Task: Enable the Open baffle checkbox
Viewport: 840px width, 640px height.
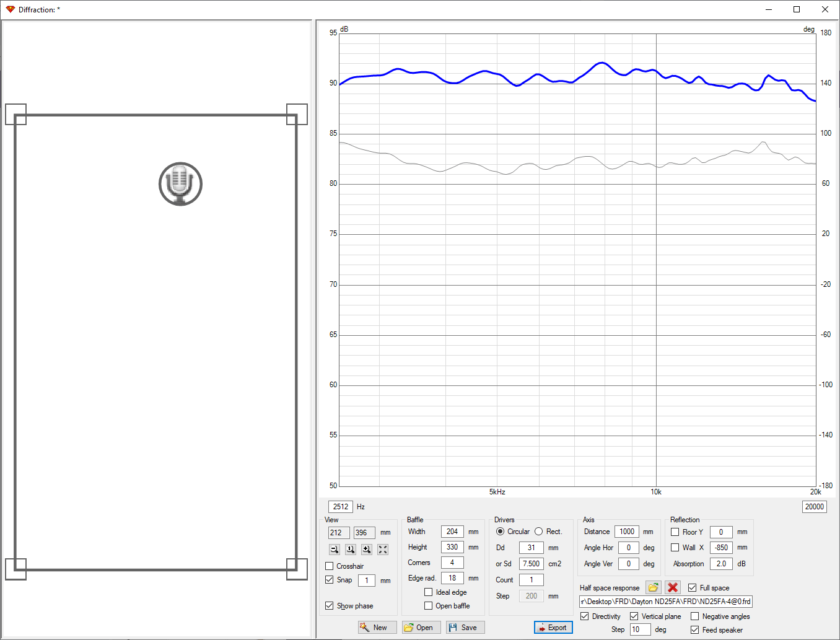Action: pyautogui.click(x=428, y=606)
